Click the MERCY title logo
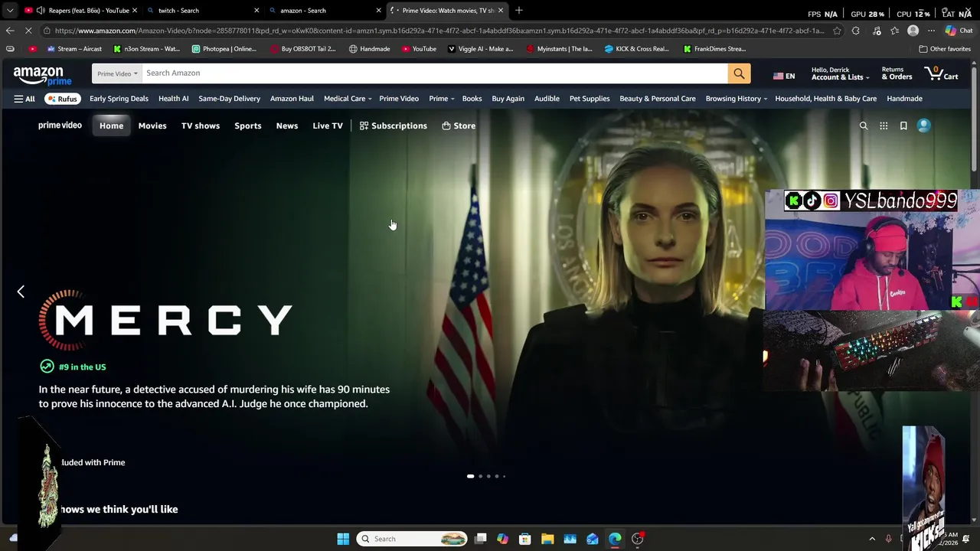980x551 pixels. click(x=166, y=321)
